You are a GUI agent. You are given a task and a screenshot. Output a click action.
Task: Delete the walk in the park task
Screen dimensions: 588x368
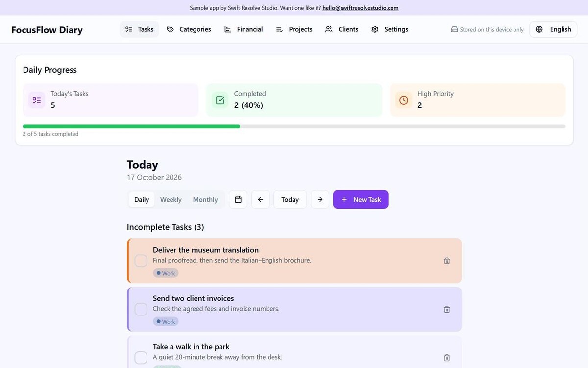(447, 358)
